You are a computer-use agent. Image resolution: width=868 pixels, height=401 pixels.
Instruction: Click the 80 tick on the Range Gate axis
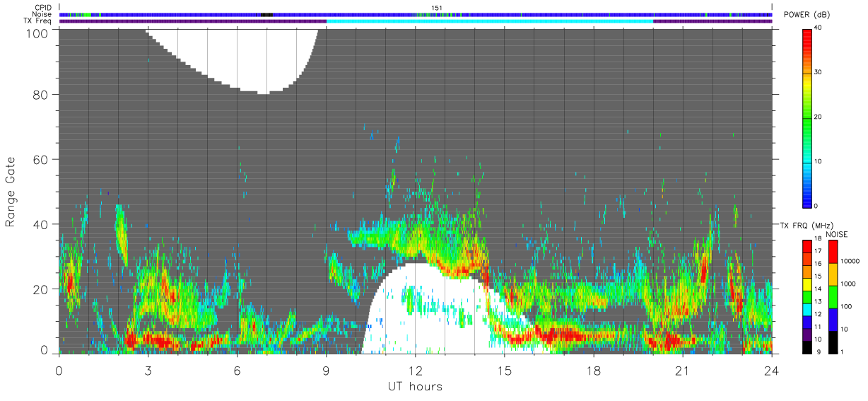40,94
